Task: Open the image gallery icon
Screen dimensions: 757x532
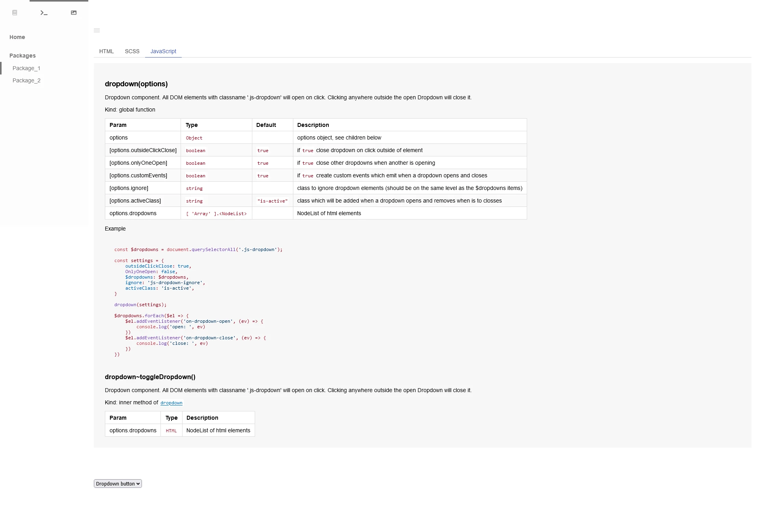Action: 74,13
